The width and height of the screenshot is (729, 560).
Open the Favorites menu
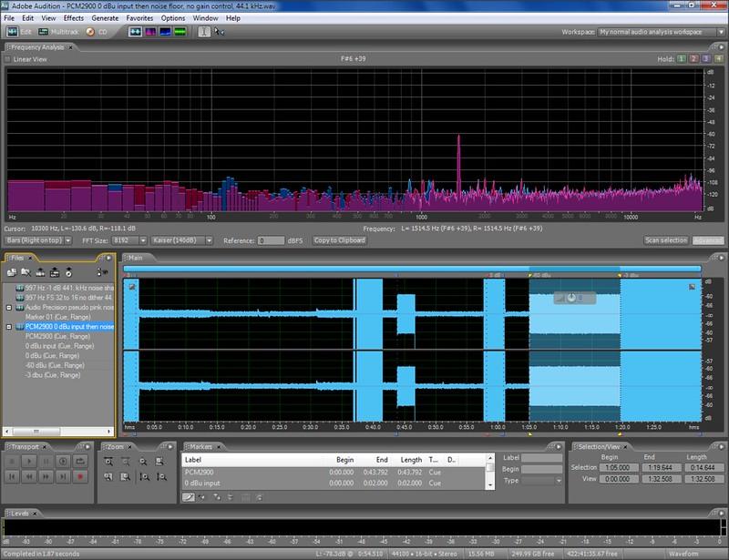tap(139, 17)
